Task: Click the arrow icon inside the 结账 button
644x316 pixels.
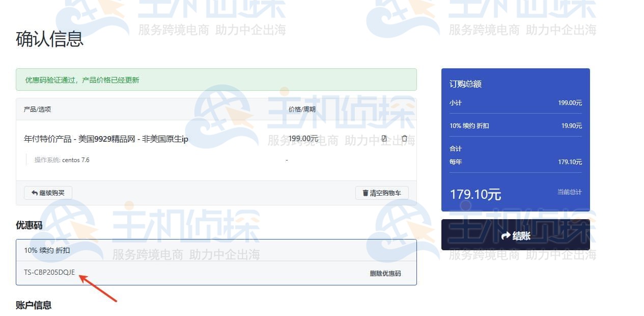Action: [x=505, y=236]
